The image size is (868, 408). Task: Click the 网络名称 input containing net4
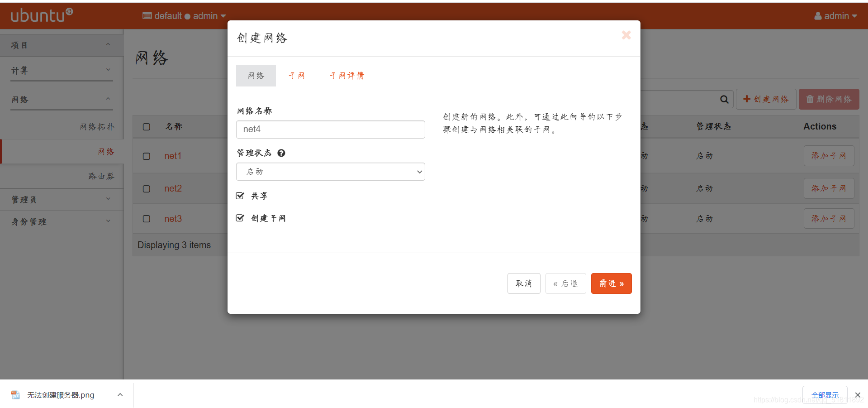(x=330, y=130)
